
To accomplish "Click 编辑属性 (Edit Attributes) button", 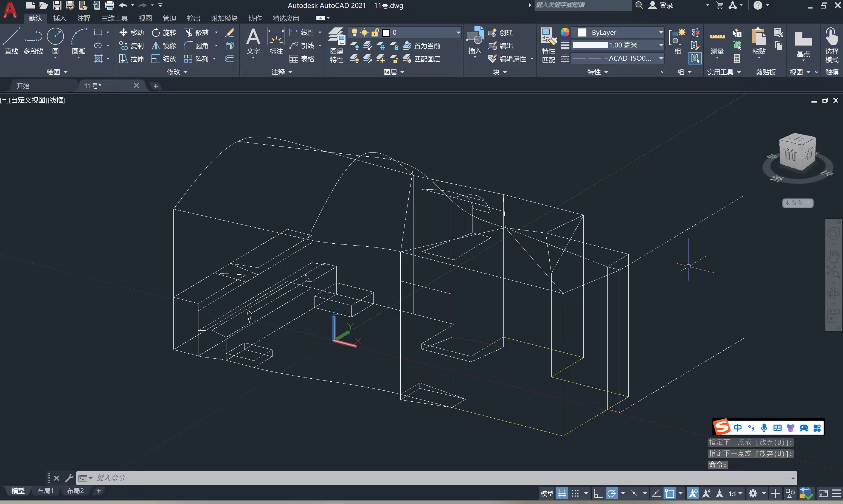I will click(x=507, y=59).
